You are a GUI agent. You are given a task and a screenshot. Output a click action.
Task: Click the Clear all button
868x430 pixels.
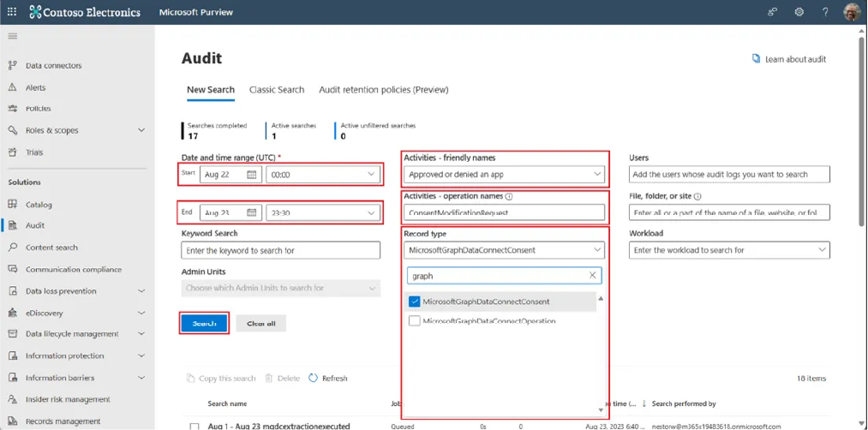coord(260,323)
